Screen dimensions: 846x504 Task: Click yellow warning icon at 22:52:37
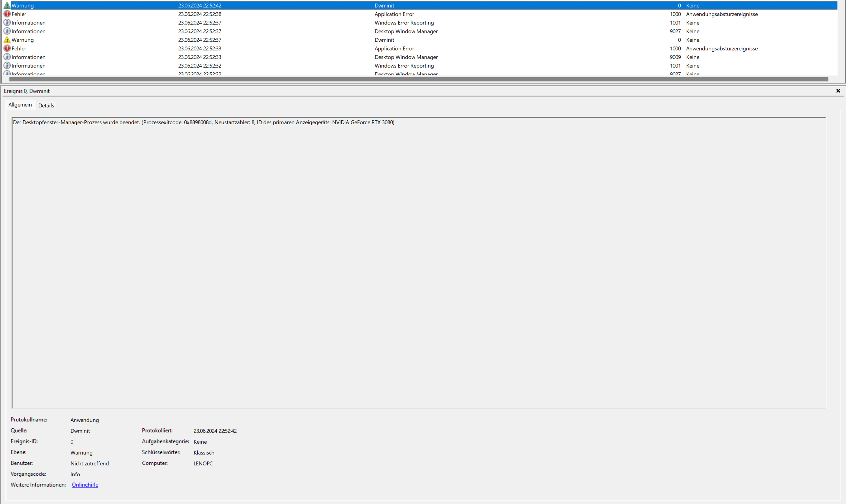pyautogui.click(x=7, y=40)
